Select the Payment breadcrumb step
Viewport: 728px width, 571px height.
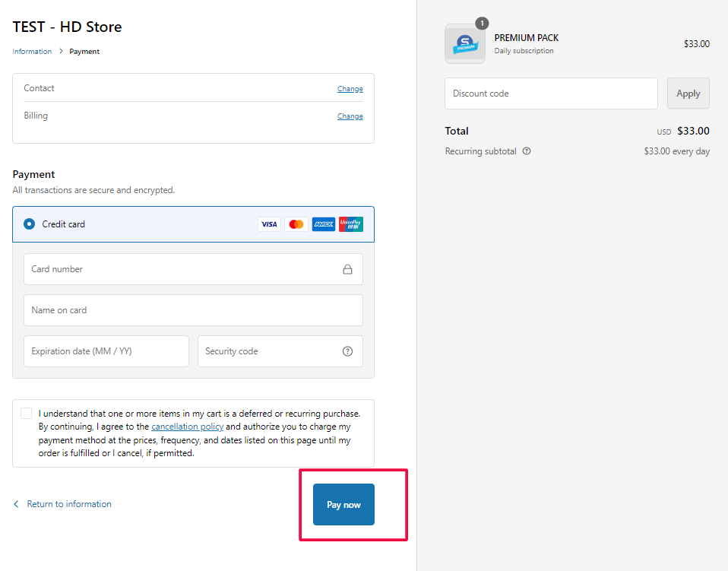84,52
